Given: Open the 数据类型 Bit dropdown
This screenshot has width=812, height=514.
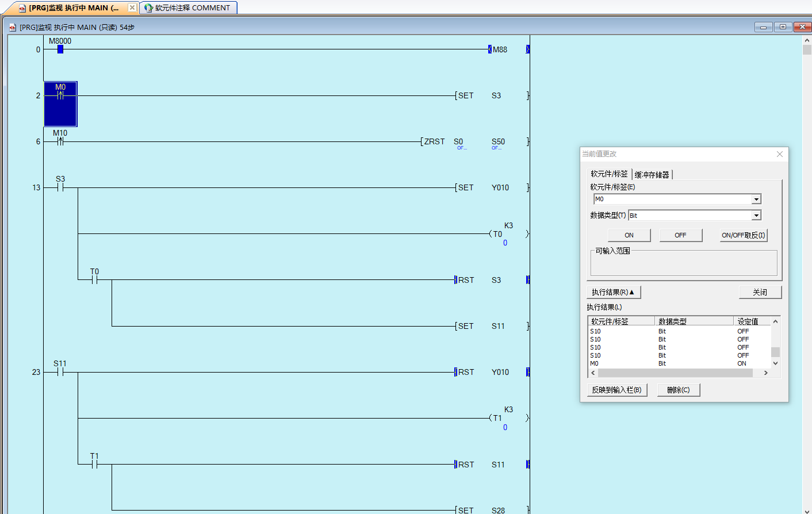Looking at the screenshot, I should point(756,216).
